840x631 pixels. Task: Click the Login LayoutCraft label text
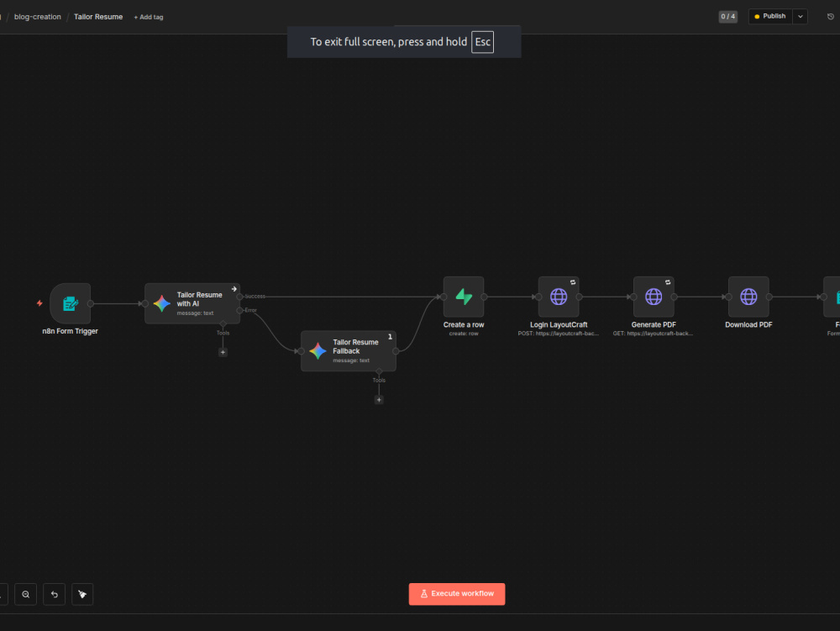pyautogui.click(x=559, y=324)
